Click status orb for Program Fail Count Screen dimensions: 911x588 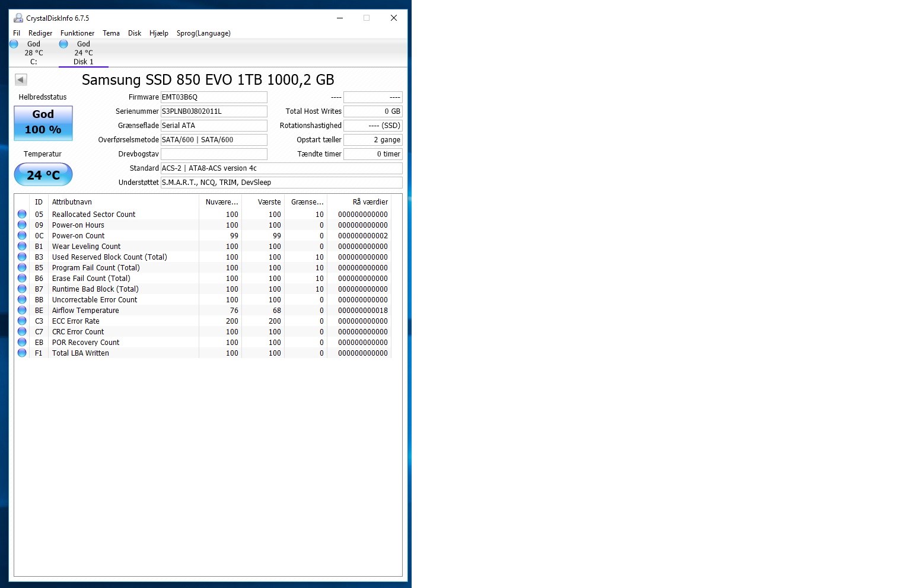coord(22,267)
